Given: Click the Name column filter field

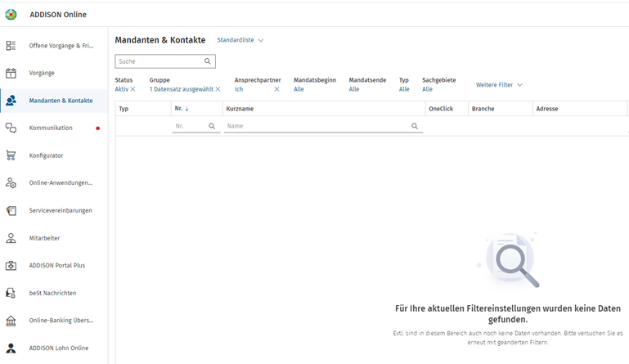Looking at the screenshot, I should pos(323,126).
